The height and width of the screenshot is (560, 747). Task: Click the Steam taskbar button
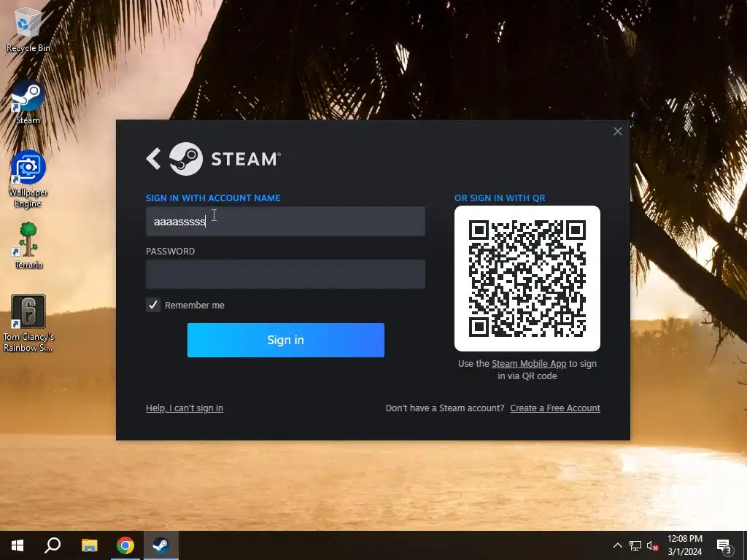click(x=161, y=545)
